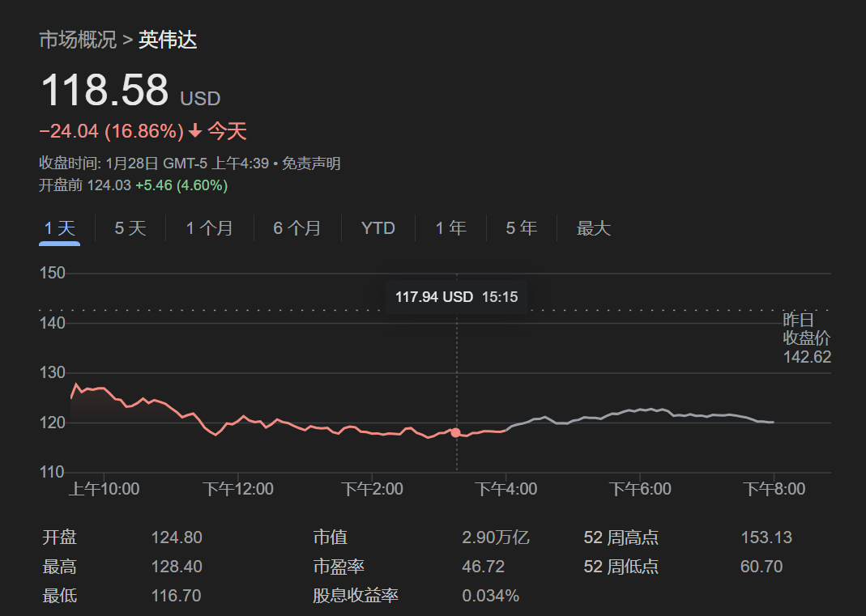Click the 市值 label
This screenshot has height=616, width=866.
(331, 537)
